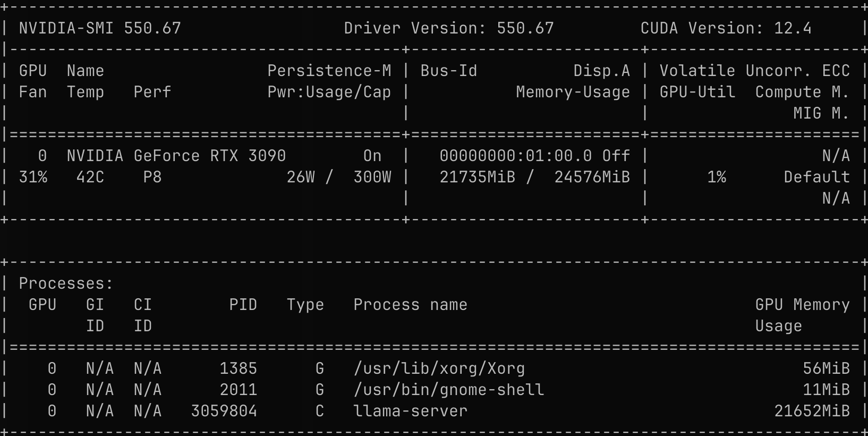Image resolution: width=868 pixels, height=436 pixels.
Task: Click the 31% fan speed value
Action: point(33,177)
